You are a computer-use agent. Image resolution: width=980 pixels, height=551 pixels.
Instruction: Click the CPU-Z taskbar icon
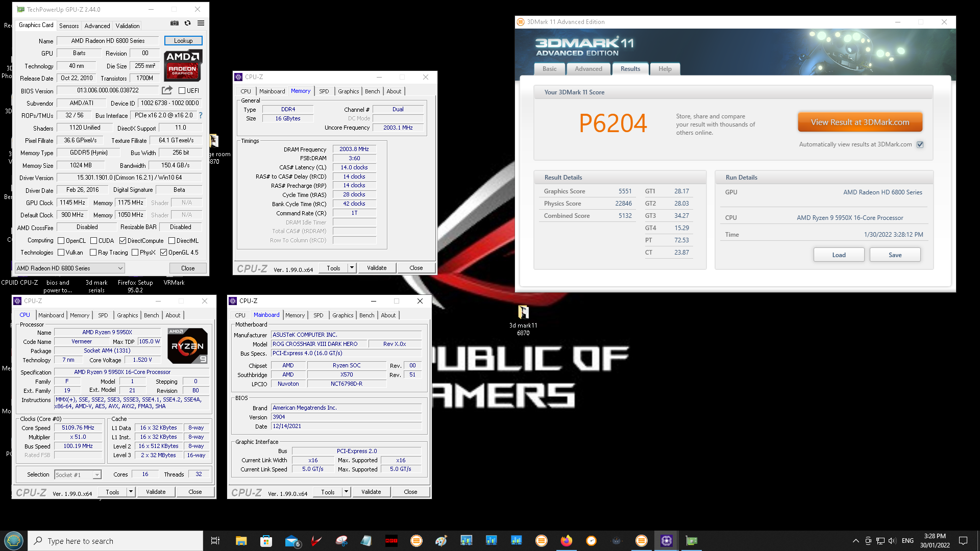coord(667,541)
